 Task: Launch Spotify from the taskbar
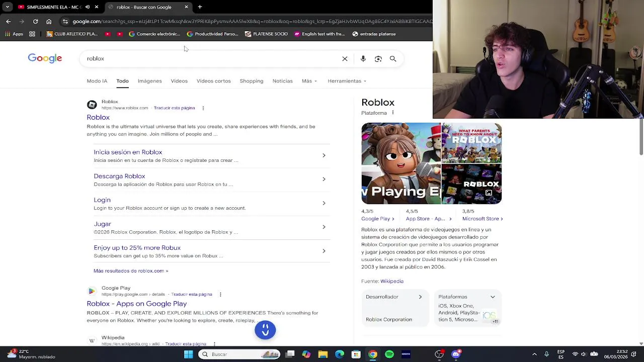click(389, 354)
